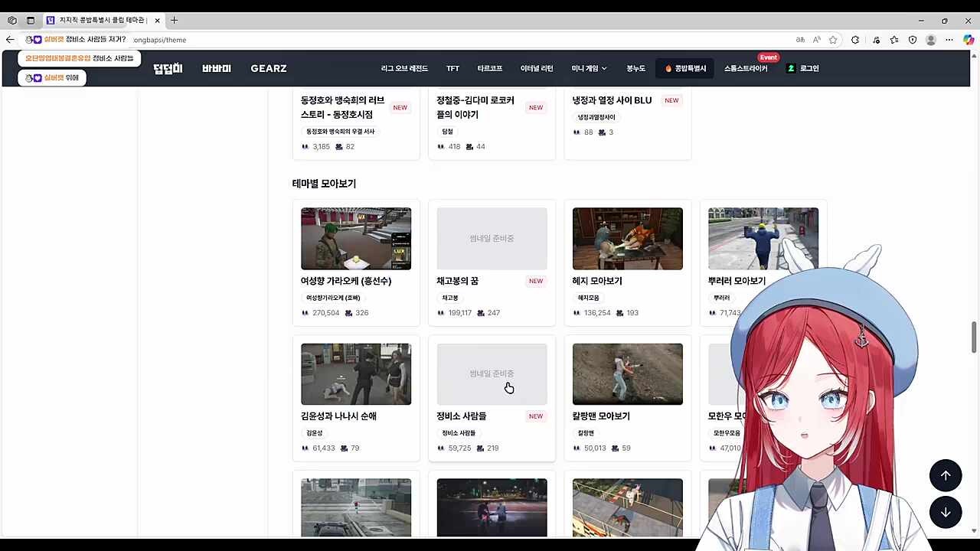Open 이터널 리턴 nav menu item
The height and width of the screenshot is (551, 980).
(x=537, y=68)
